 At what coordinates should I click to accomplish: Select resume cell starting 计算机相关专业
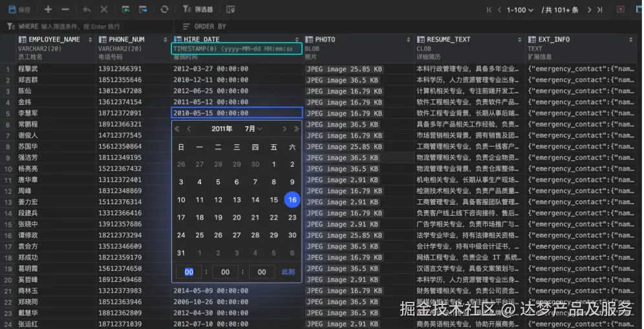click(x=470, y=90)
